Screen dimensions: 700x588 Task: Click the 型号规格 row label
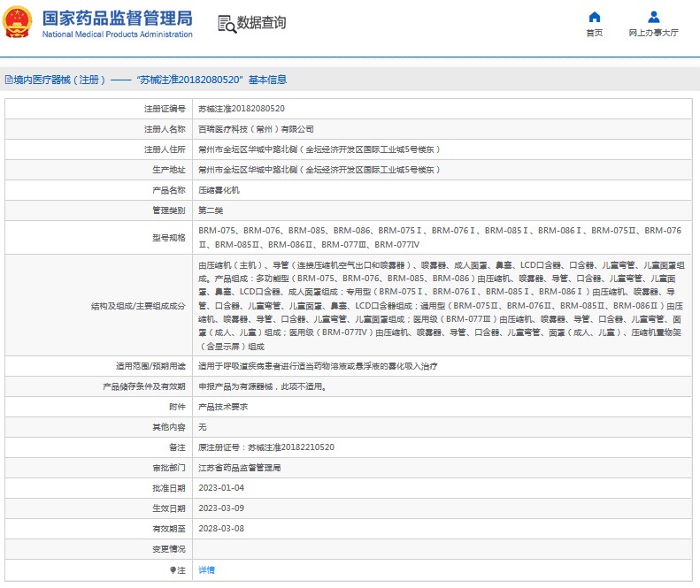[x=169, y=238]
